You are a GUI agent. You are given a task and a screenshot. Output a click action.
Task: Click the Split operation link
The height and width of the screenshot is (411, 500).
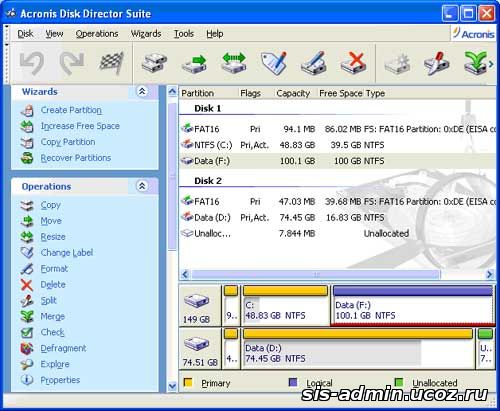point(48,301)
